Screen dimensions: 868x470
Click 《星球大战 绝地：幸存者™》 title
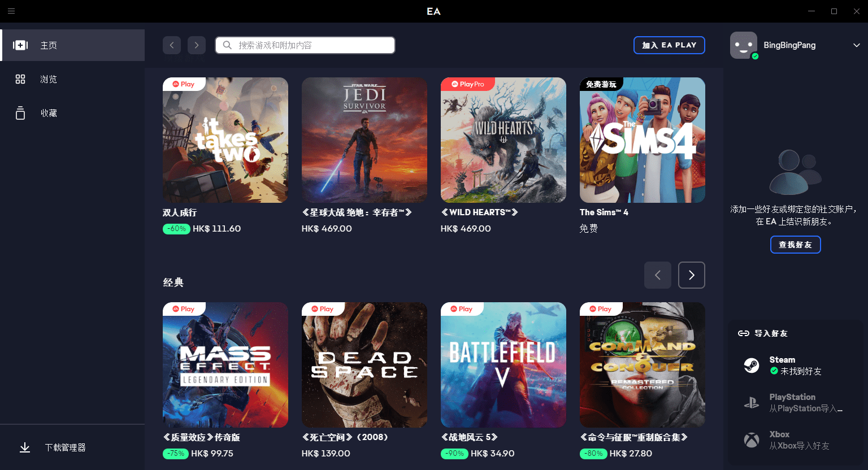(357, 212)
